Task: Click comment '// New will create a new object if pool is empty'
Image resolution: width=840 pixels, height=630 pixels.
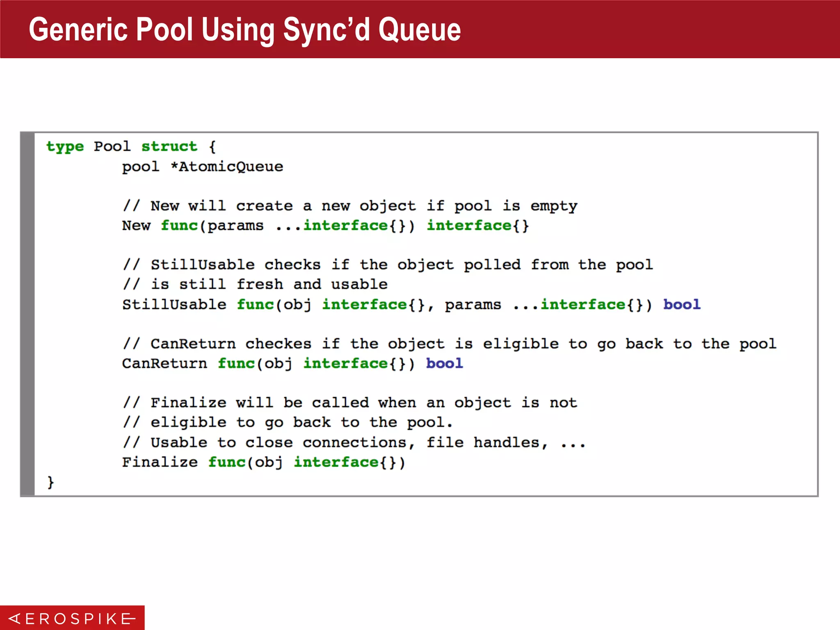Action: [350, 206]
